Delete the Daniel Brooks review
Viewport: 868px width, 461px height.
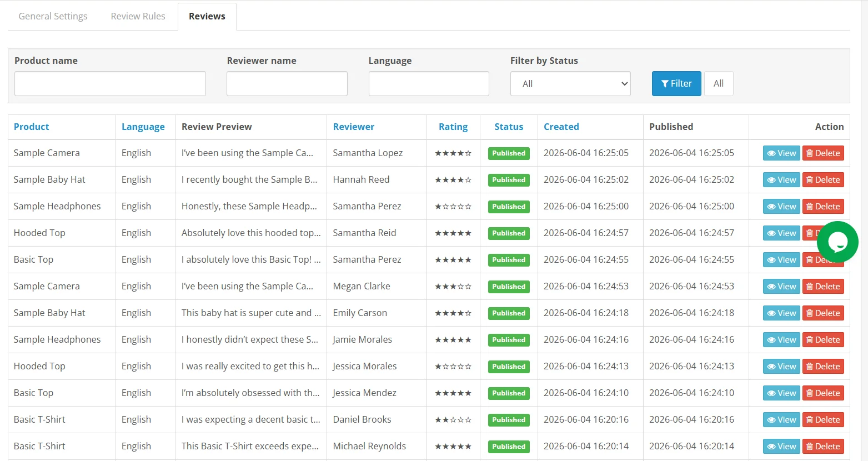pyautogui.click(x=823, y=420)
